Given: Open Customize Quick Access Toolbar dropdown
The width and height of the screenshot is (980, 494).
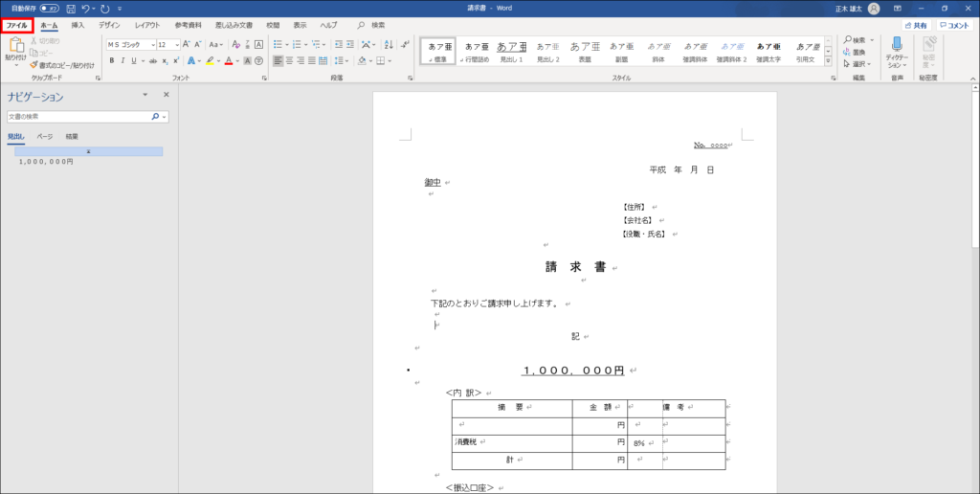Looking at the screenshot, I should tap(120, 9).
